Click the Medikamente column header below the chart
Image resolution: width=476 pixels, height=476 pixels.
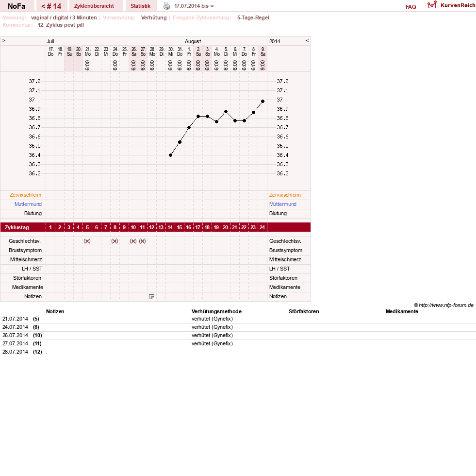[402, 311]
